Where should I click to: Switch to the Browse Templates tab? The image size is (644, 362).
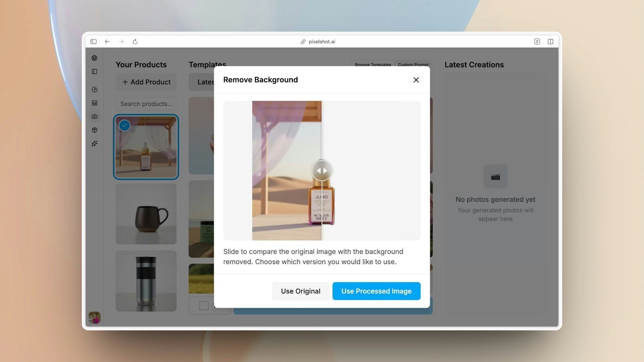click(373, 64)
